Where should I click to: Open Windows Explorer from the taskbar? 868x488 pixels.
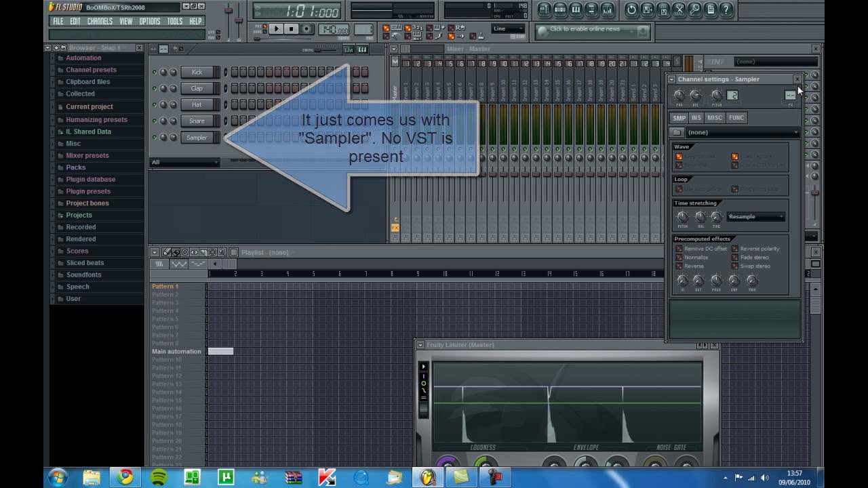[x=91, y=477]
